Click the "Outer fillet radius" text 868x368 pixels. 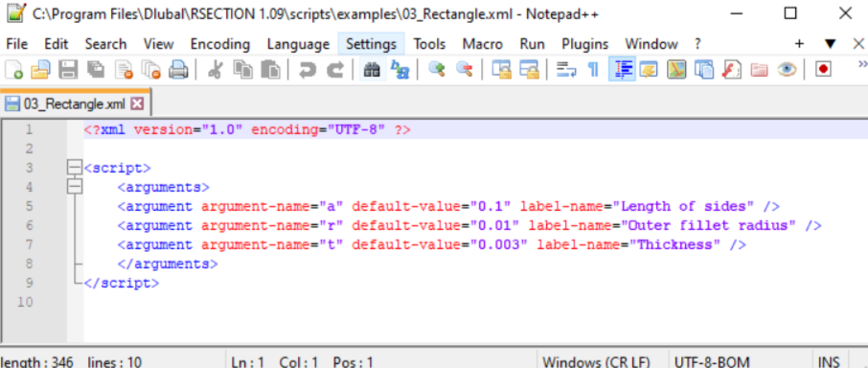pyautogui.click(x=713, y=225)
